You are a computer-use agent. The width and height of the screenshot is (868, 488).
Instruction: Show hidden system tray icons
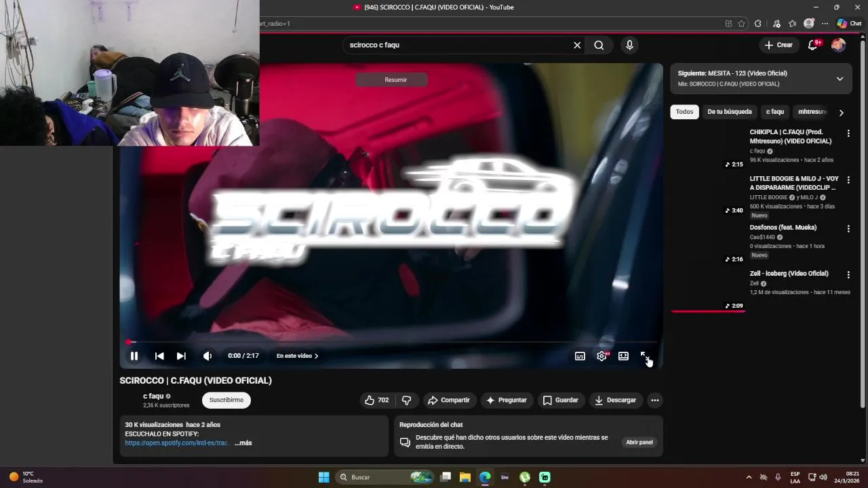[x=749, y=477]
